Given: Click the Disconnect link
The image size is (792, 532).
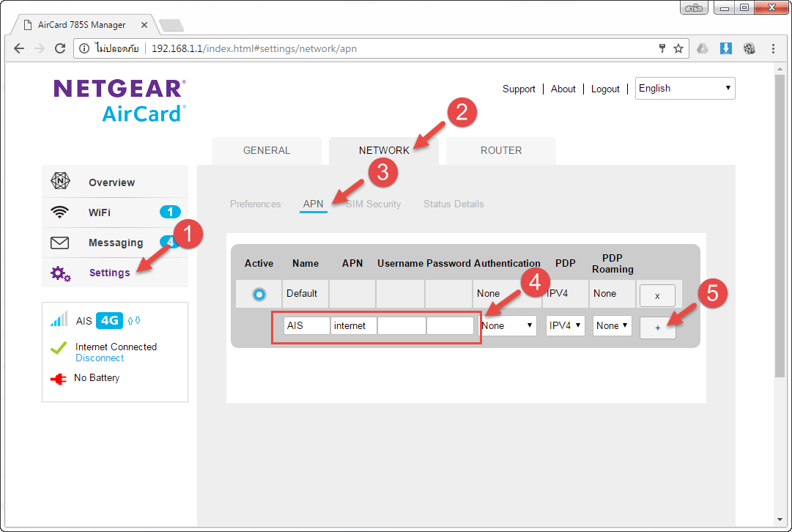Looking at the screenshot, I should tap(100, 358).
